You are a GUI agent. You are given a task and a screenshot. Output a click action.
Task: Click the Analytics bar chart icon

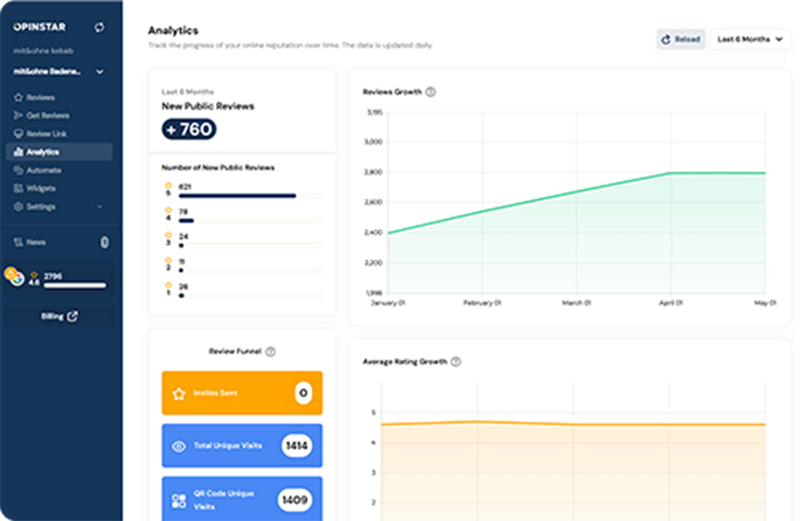[18, 152]
